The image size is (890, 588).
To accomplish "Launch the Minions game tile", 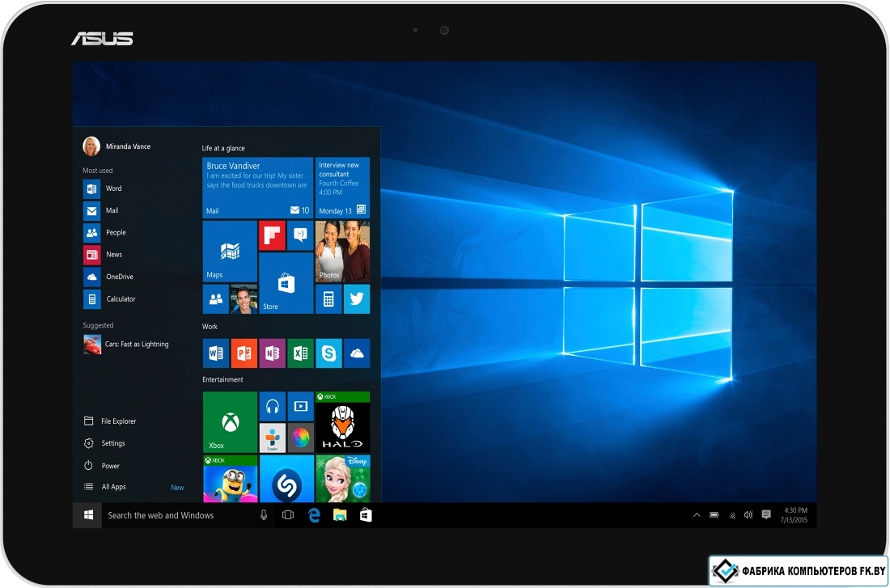I will point(230,479).
